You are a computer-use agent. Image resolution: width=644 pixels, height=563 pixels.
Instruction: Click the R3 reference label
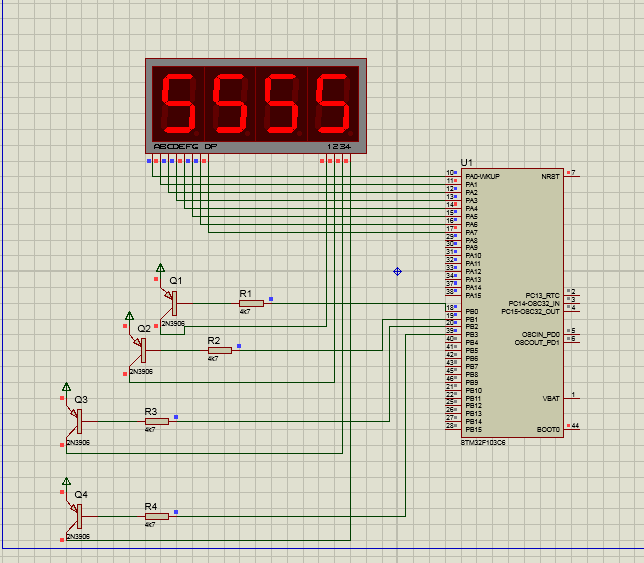click(151, 411)
